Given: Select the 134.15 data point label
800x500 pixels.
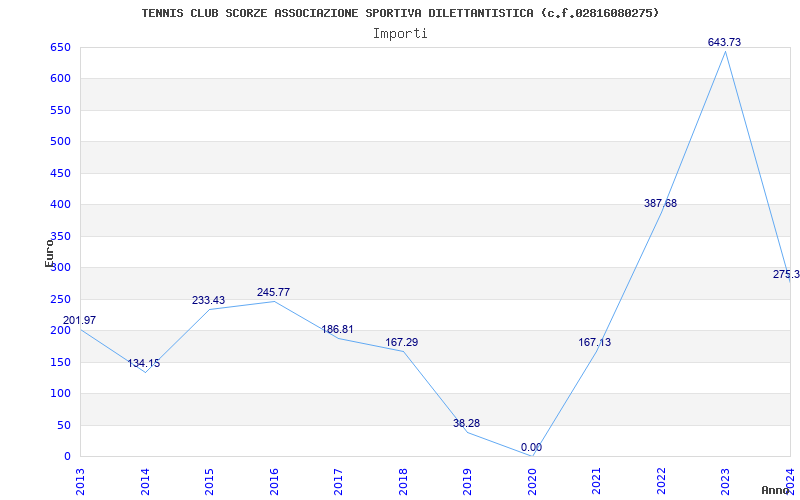Looking at the screenshot, I should coord(143,364).
